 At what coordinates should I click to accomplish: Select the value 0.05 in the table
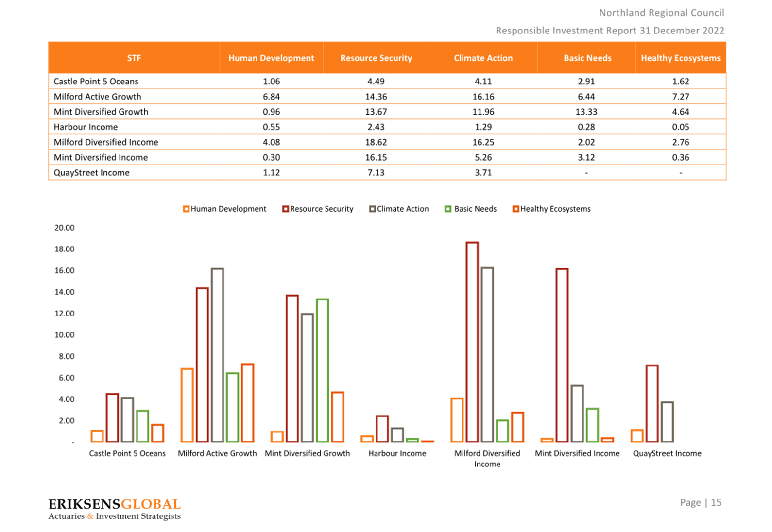pyautogui.click(x=681, y=127)
